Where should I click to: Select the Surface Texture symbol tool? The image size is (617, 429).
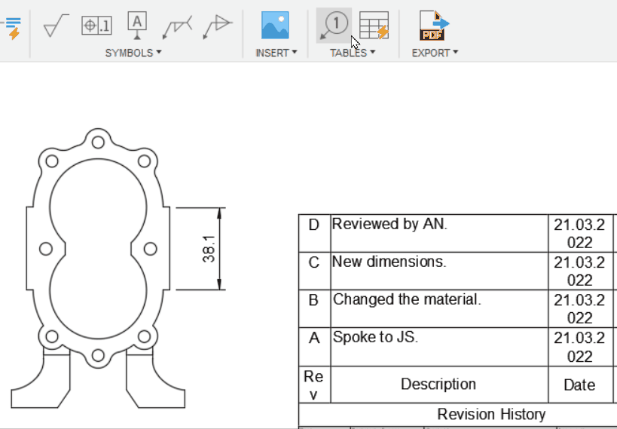56,25
